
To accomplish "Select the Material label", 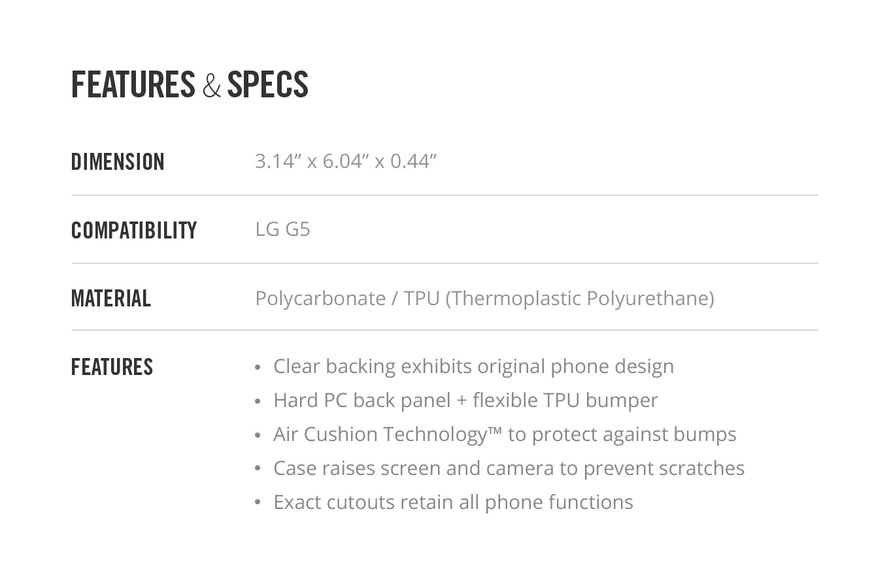I will (x=111, y=299).
